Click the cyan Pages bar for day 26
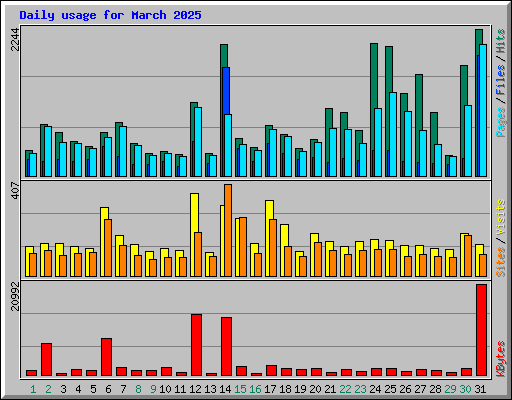 [408, 144]
